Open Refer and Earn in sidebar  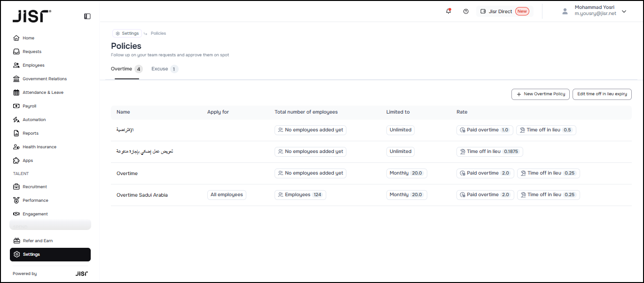(38, 241)
